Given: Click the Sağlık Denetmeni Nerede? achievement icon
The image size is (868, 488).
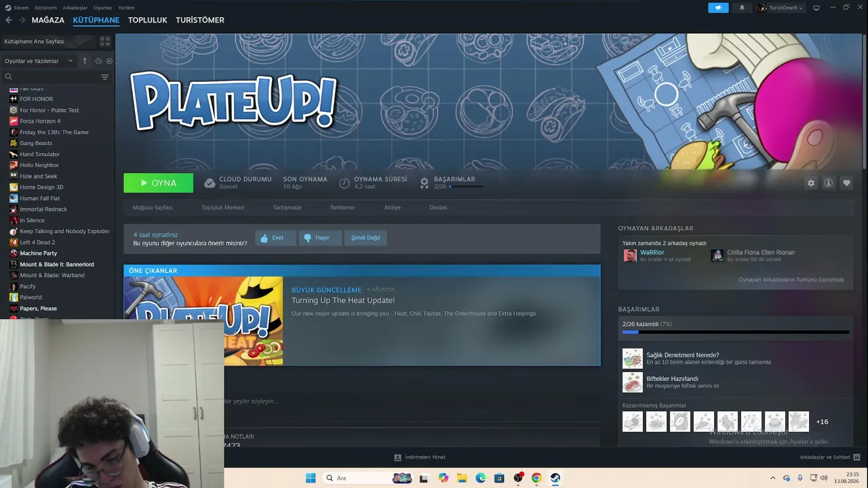Looking at the screenshot, I should (633, 359).
